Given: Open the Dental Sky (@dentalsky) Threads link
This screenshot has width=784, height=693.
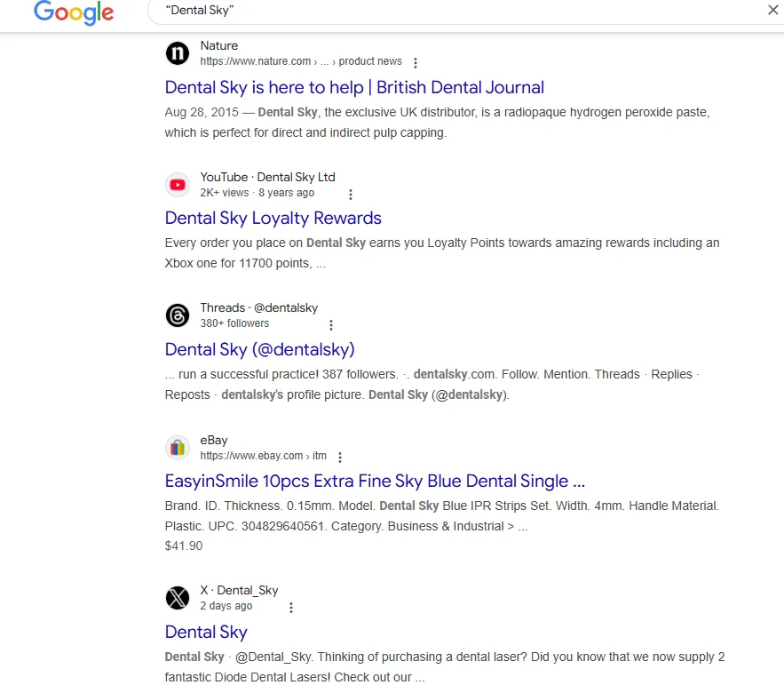Looking at the screenshot, I should [x=259, y=349].
